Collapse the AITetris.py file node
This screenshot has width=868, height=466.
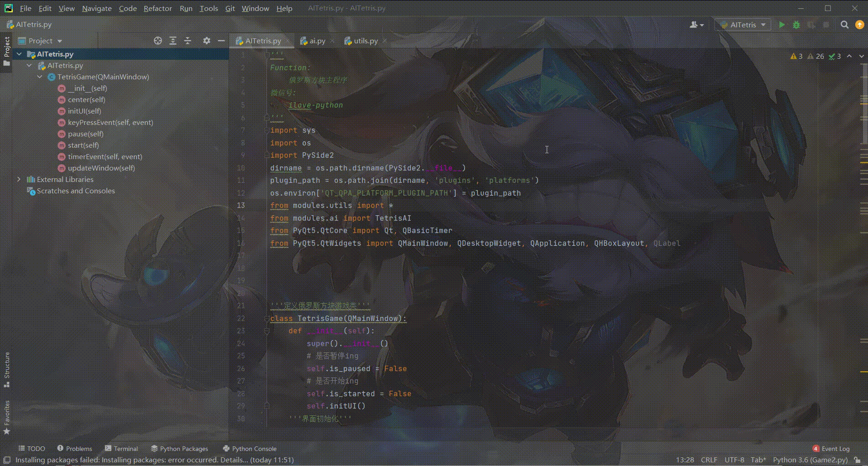point(29,66)
